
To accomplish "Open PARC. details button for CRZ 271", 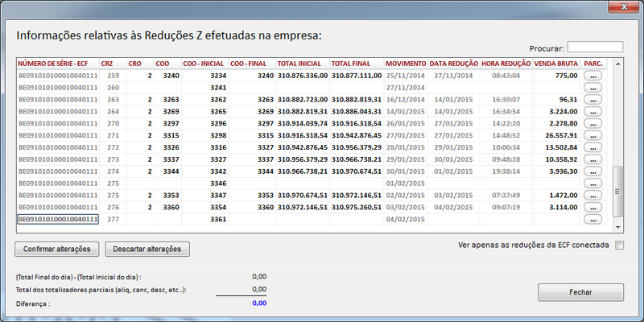I will coord(592,135).
